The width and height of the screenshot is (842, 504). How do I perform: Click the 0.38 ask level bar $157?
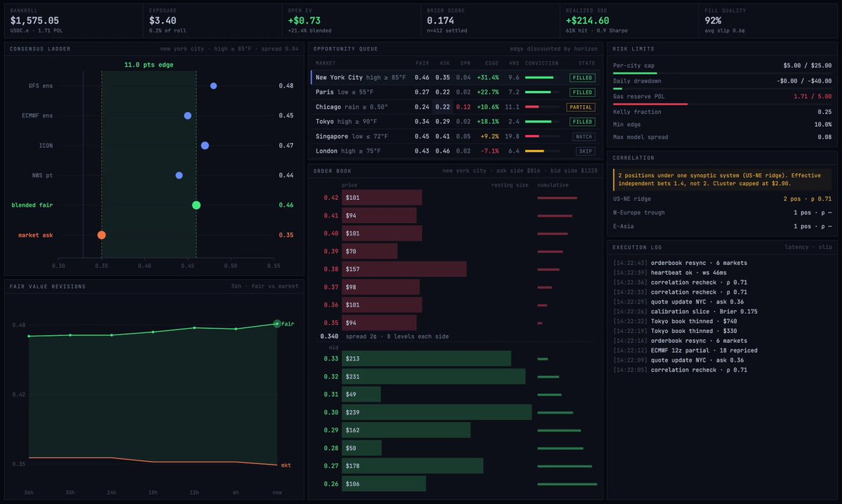click(x=404, y=269)
